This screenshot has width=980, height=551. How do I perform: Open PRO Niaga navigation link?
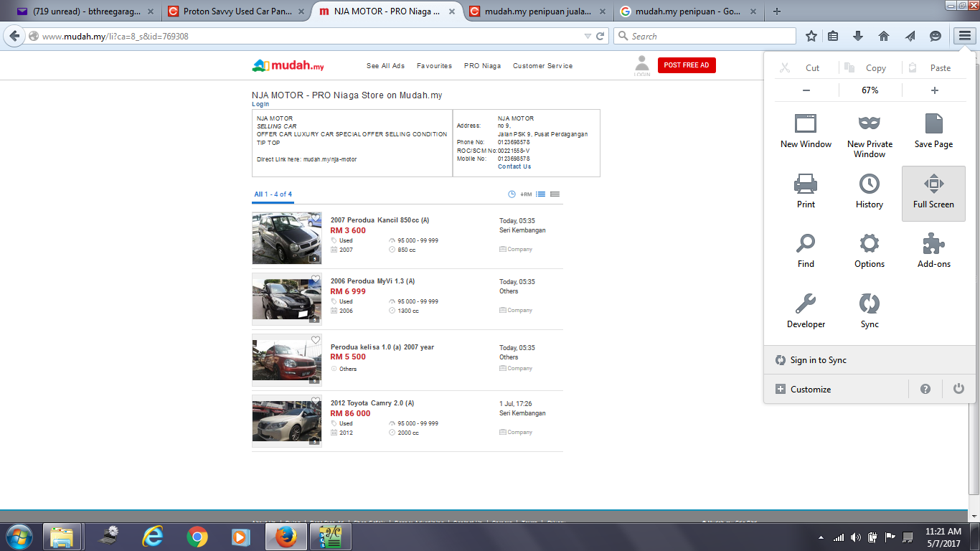point(482,66)
